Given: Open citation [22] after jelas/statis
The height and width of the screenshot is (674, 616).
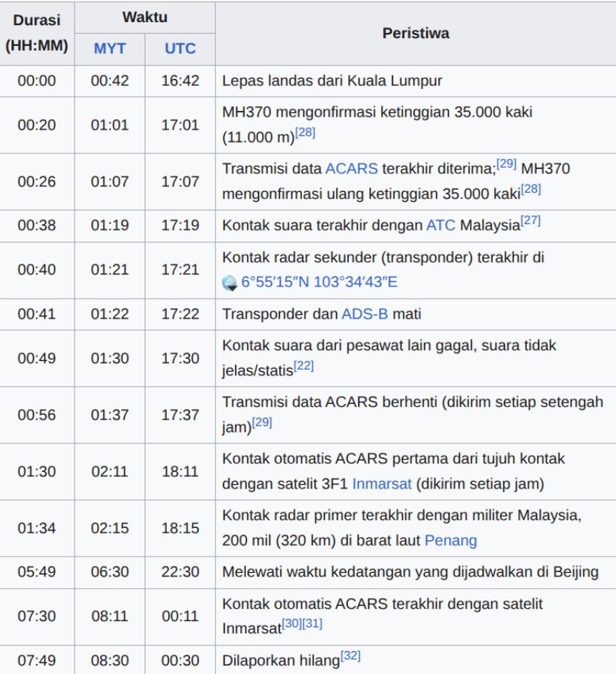Looking at the screenshot, I should coord(304,366).
